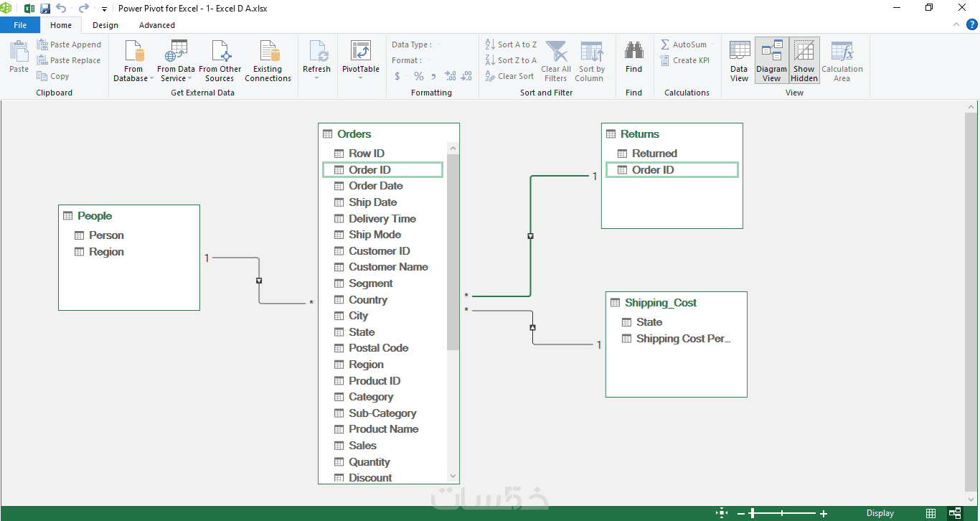Click Decrease Decimal icon
Image resolution: width=980 pixels, height=521 pixels.
pos(466,76)
